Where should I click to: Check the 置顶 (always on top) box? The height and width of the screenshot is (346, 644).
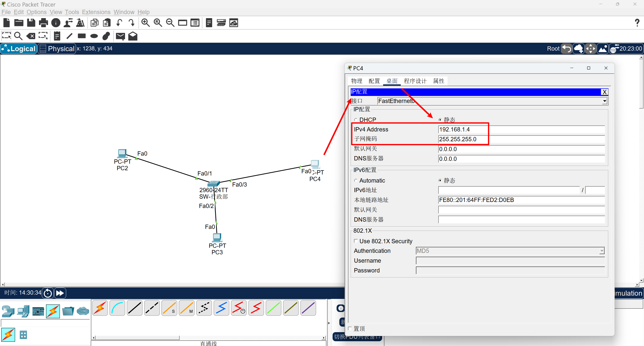click(x=350, y=328)
